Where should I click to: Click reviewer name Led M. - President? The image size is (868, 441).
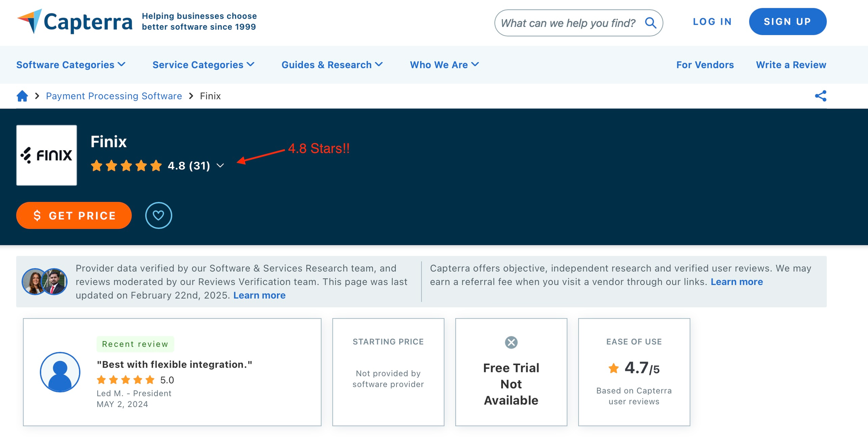coord(134,393)
